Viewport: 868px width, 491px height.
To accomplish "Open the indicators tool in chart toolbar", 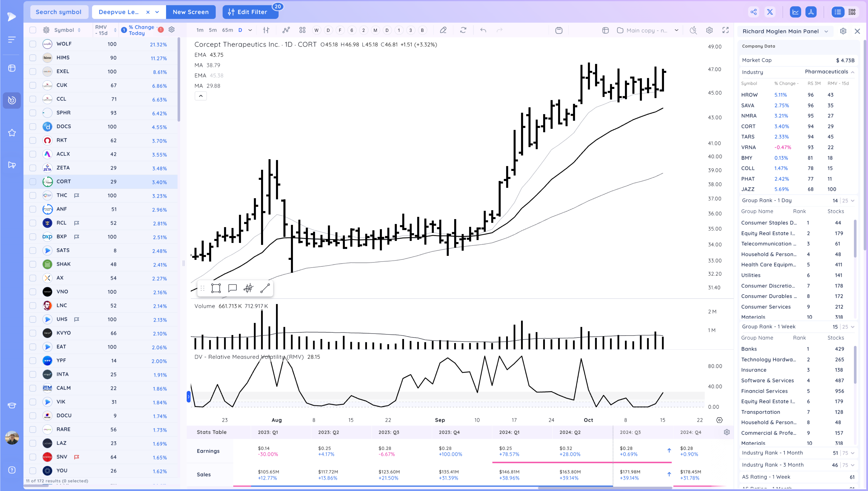I will tap(286, 30).
